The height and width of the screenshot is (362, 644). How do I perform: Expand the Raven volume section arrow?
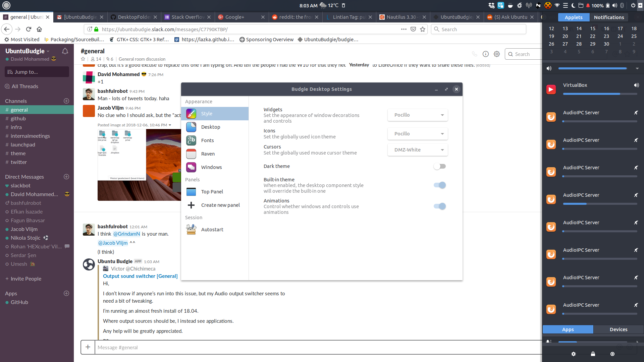(637, 68)
